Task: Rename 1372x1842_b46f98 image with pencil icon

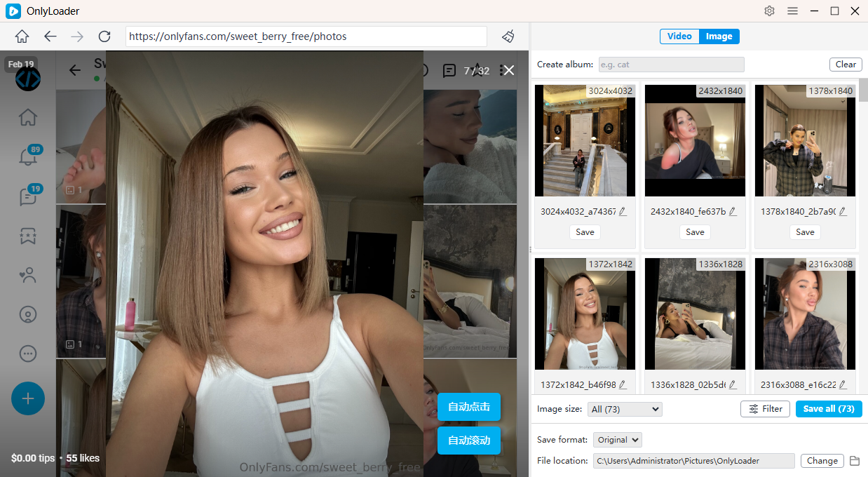Action: point(623,384)
